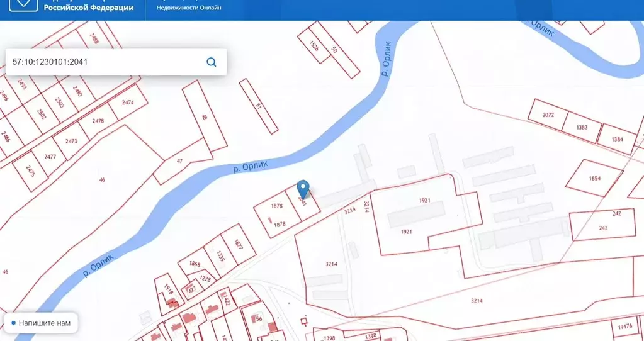The width and height of the screenshot is (644, 341).
Task: Select parcel labeled 2496
Action: click(x=4, y=96)
